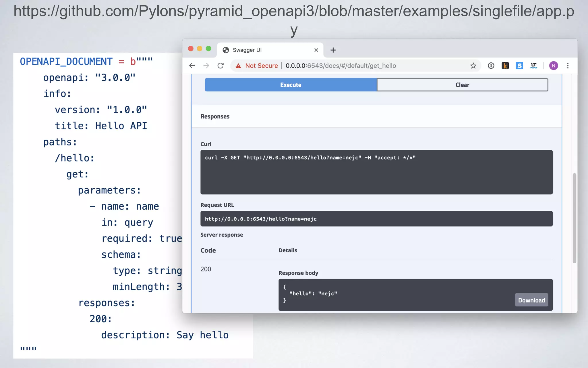Click the parameters: line
The width and height of the screenshot is (588, 368).
(x=109, y=190)
